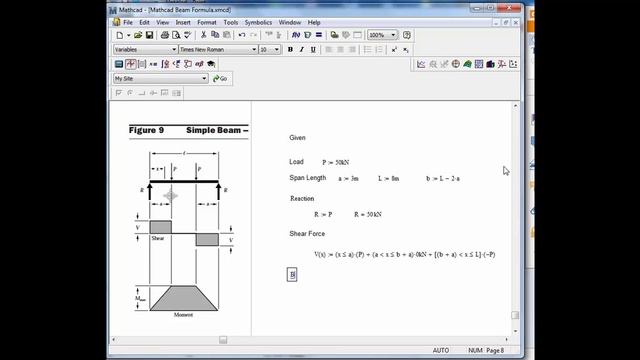The width and height of the screenshot is (640, 360).
Task: Cut selection with the scissors icon
Action: click(203, 36)
